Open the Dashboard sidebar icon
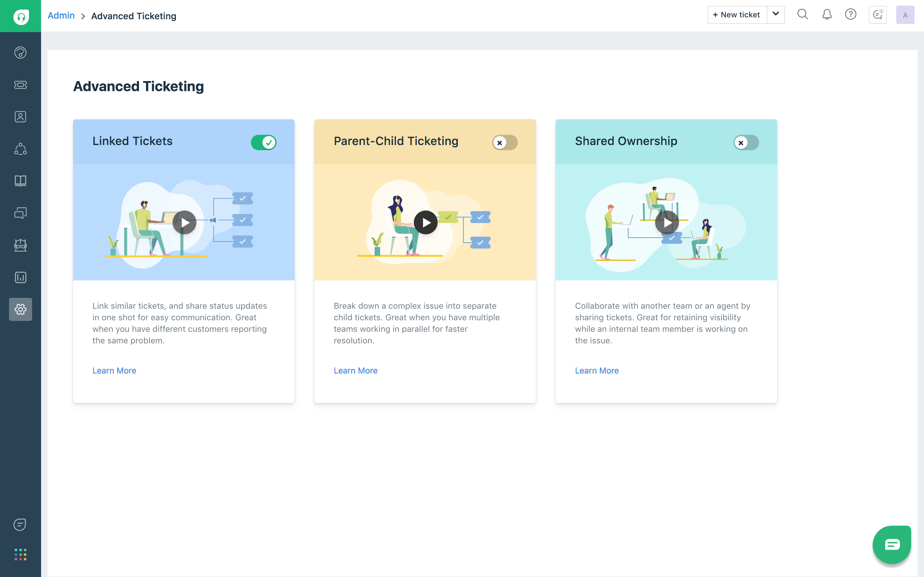The width and height of the screenshot is (924, 577). [20, 52]
